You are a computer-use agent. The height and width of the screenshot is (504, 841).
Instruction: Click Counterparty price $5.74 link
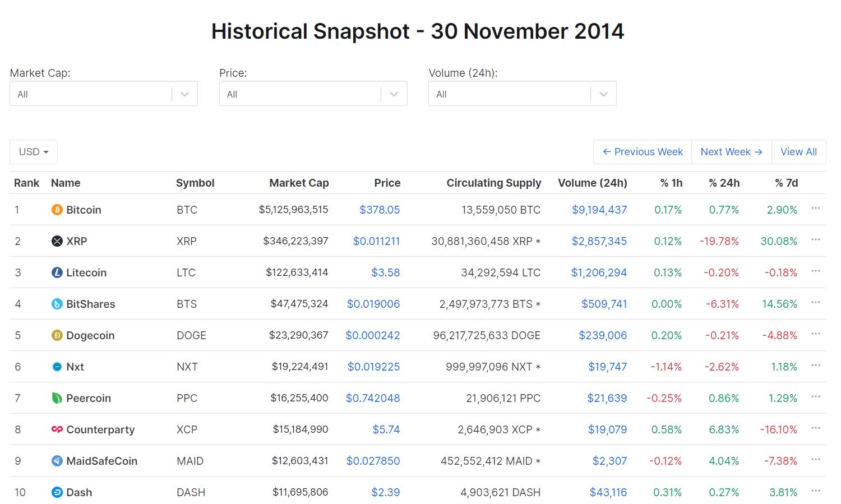pyautogui.click(x=386, y=429)
